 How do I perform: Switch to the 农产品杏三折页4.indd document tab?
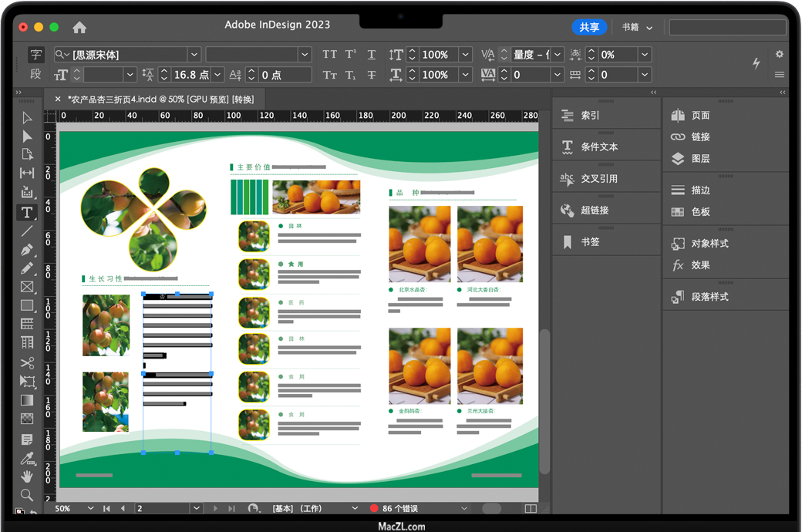(160, 99)
